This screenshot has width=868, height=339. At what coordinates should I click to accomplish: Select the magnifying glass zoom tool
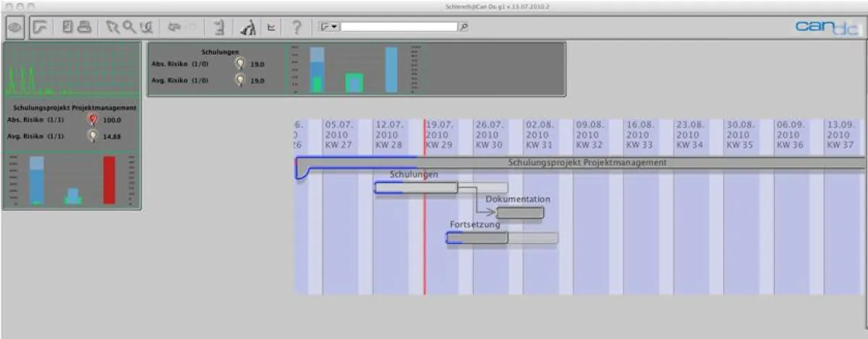coord(129,27)
